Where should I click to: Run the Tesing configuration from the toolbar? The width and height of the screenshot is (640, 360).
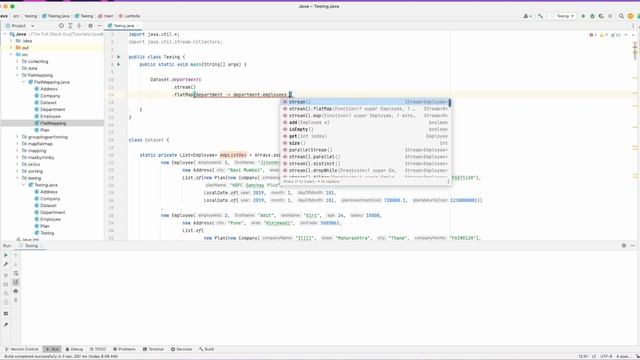pyautogui.click(x=583, y=16)
